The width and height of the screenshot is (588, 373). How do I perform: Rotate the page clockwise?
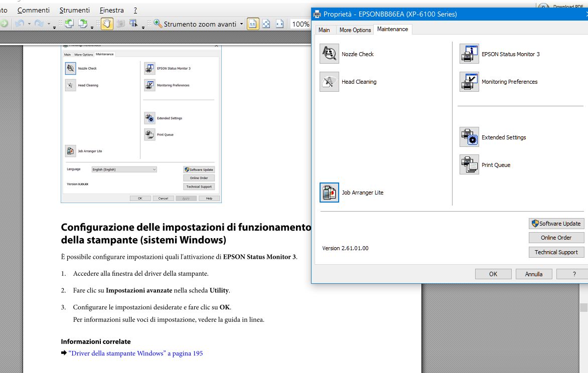coord(82,24)
